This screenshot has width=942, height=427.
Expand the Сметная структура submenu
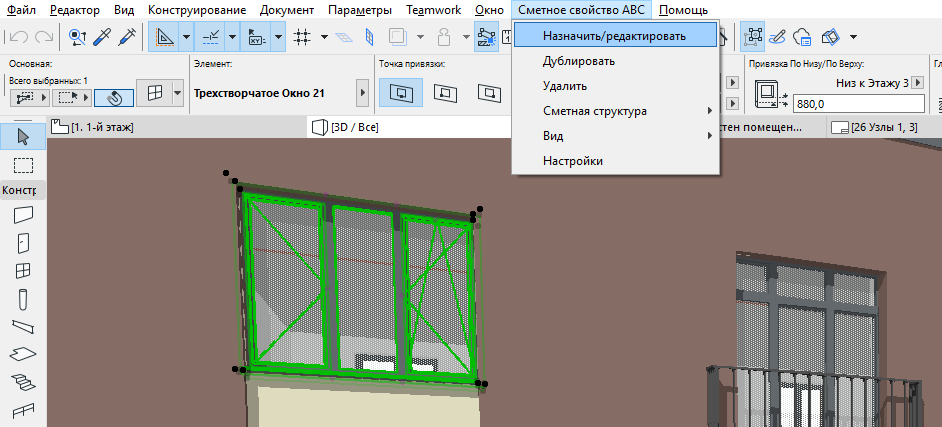616,111
